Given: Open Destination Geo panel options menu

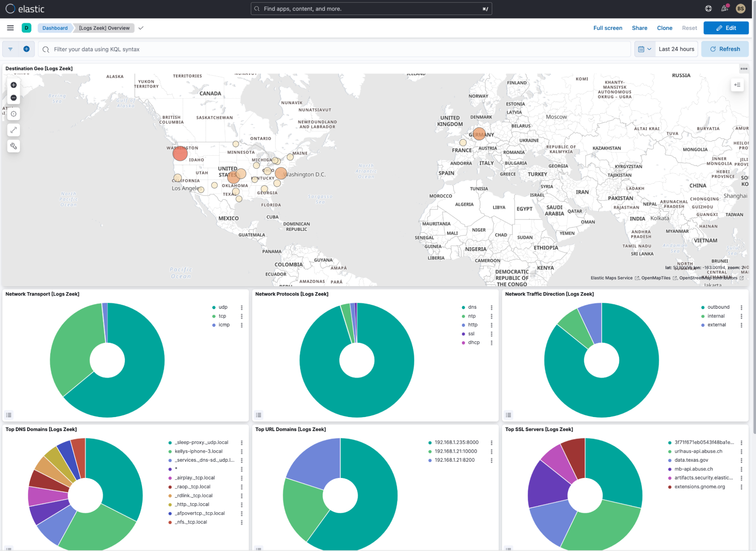Looking at the screenshot, I should (x=744, y=68).
